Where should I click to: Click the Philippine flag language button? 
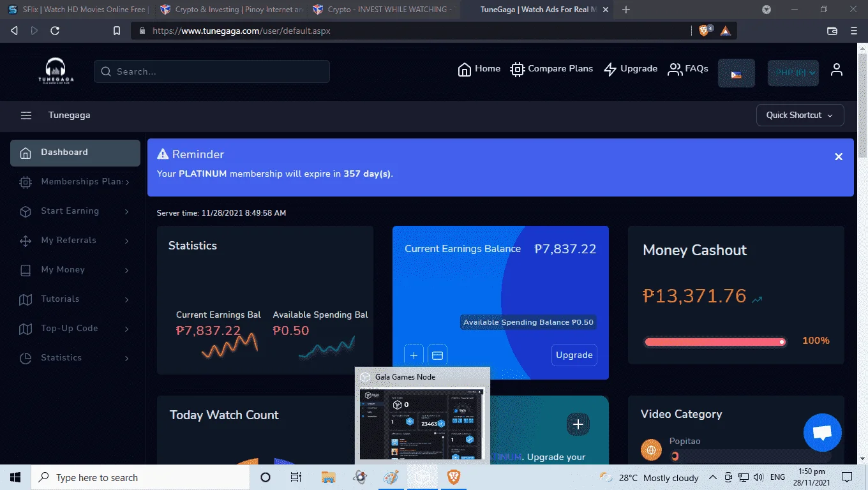[737, 73]
